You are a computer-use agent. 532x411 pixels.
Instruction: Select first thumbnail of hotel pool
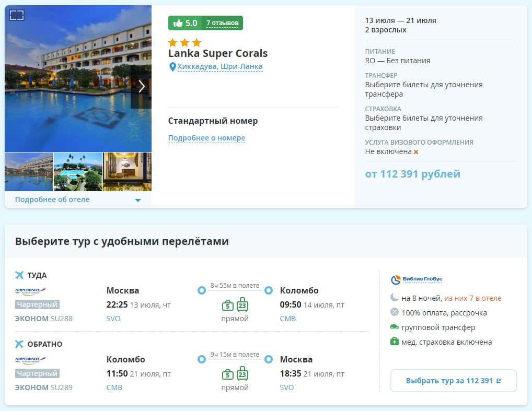pos(29,172)
